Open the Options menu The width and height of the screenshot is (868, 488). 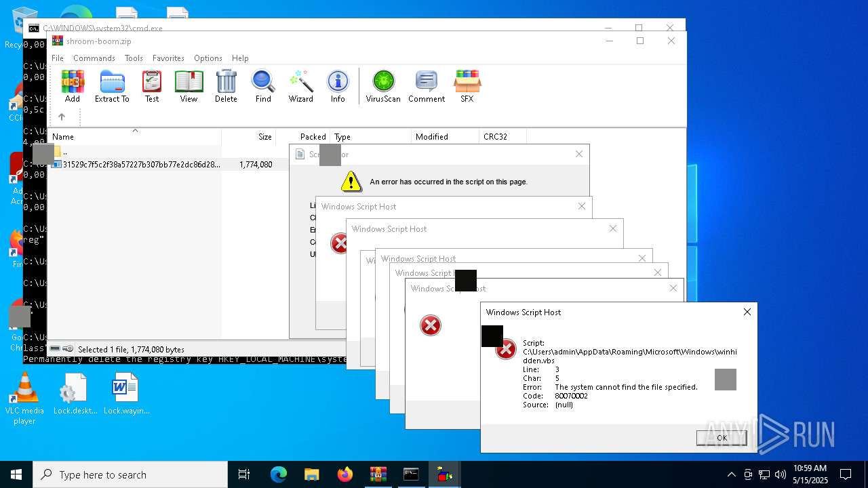click(208, 58)
